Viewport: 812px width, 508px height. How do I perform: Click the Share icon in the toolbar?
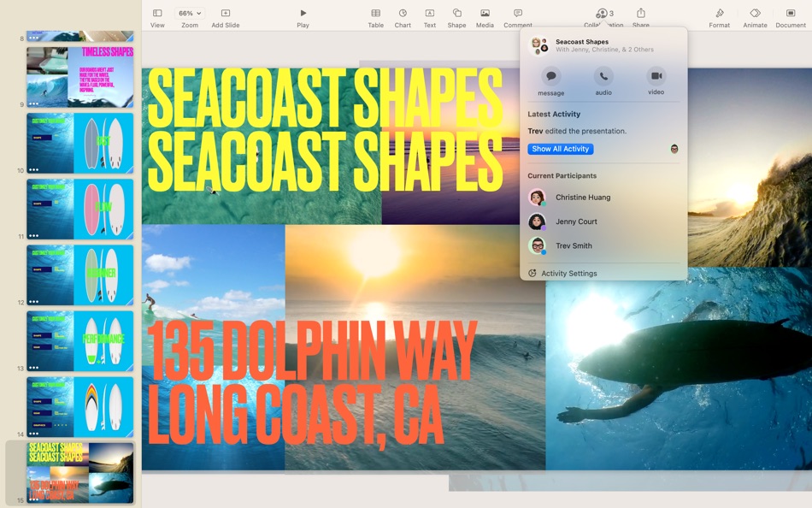click(x=641, y=13)
